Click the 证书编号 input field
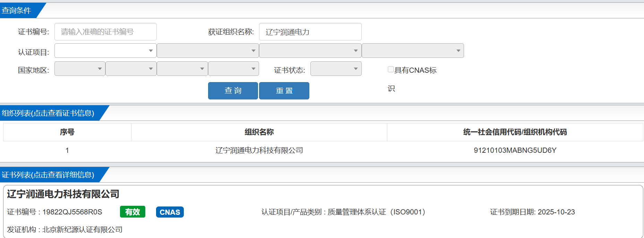The width and height of the screenshot is (644, 238). coord(105,32)
